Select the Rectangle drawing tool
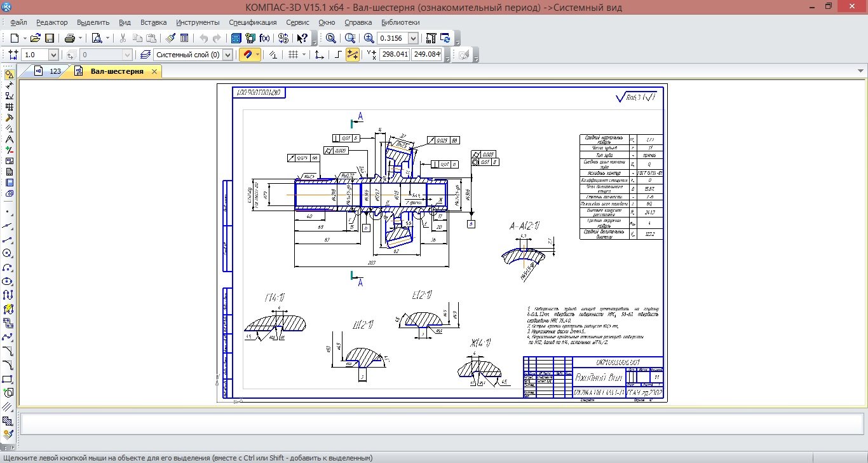Viewport: 868px width, 463px height. click(8, 379)
